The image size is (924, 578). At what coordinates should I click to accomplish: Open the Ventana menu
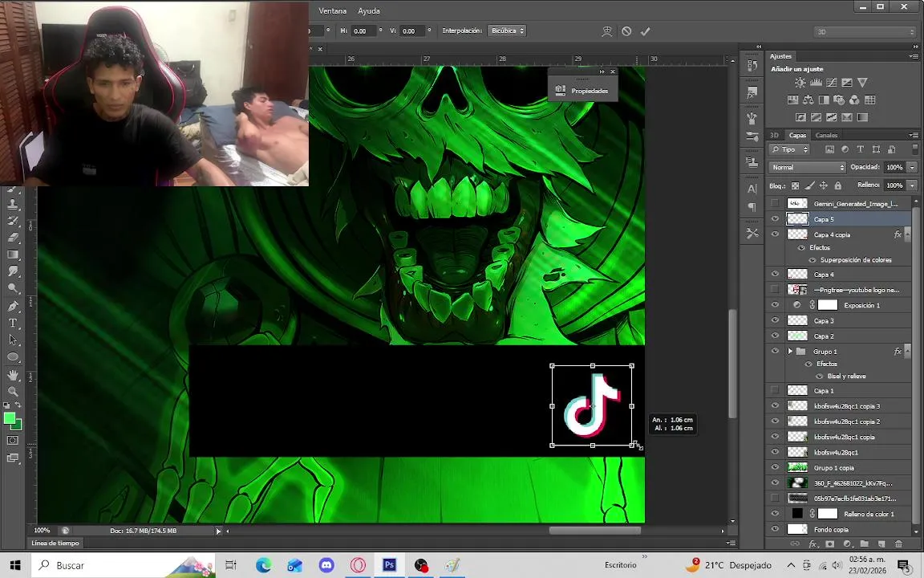pyautogui.click(x=332, y=10)
